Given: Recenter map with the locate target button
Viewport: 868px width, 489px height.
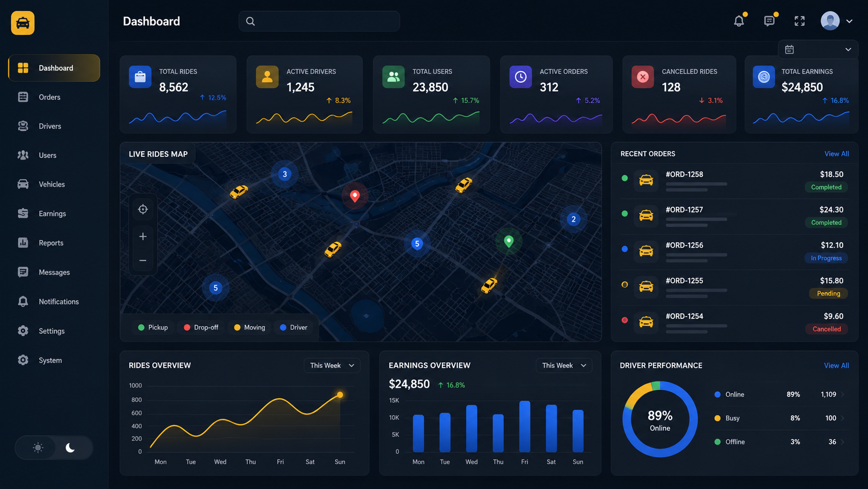Looking at the screenshot, I should click(x=143, y=209).
